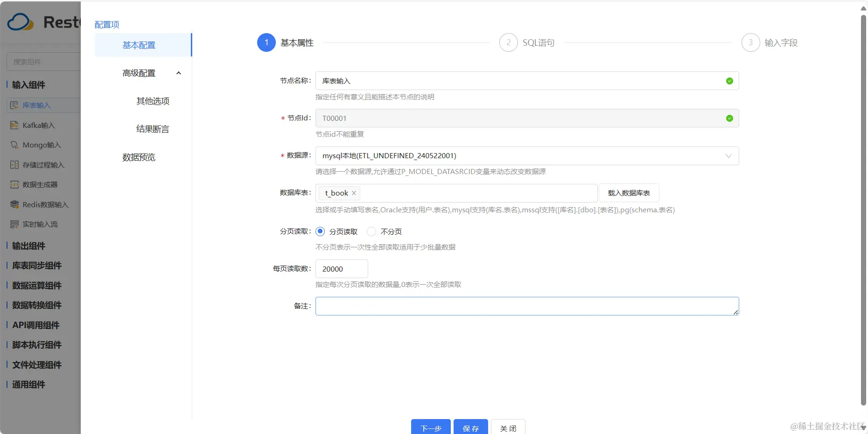The width and height of the screenshot is (868, 434).
Task: Expand the 数据运算组件 category
Action: tap(37, 286)
